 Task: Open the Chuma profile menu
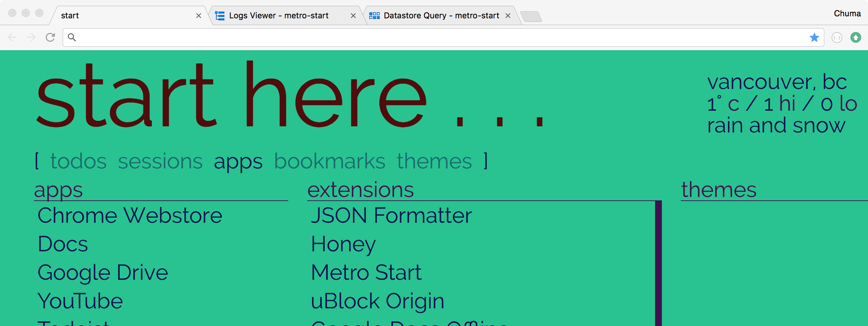pos(847,14)
